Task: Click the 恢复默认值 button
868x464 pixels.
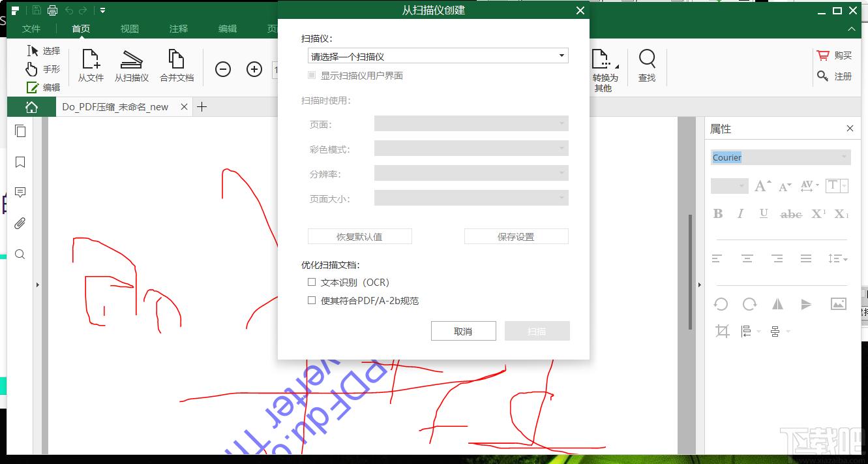Action: [359, 236]
